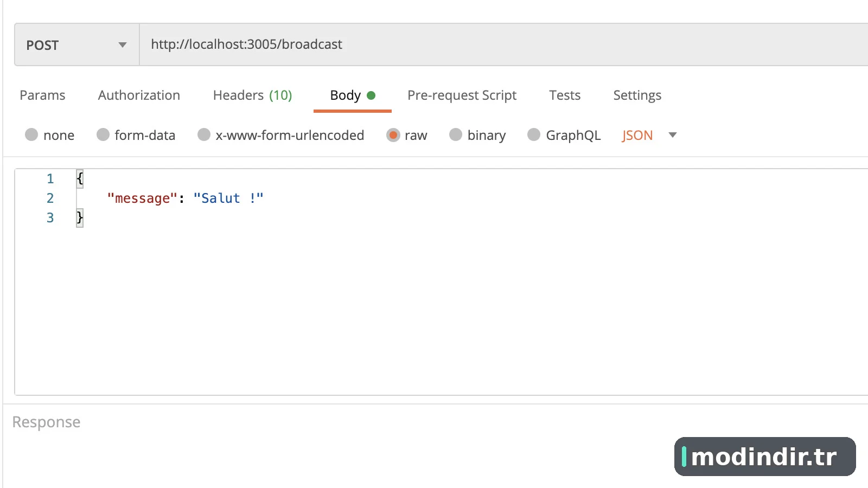This screenshot has width=868, height=488.
Task: Click the "message" key in the editor
Action: coord(142,198)
